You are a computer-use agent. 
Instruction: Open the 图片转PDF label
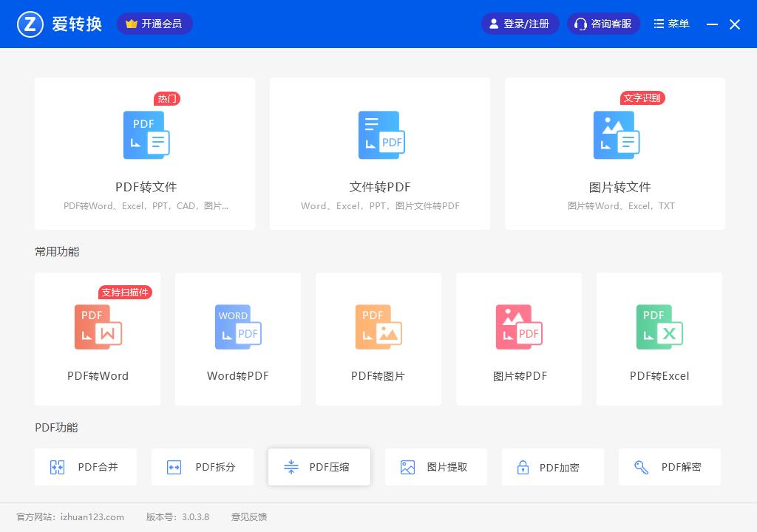(520, 376)
